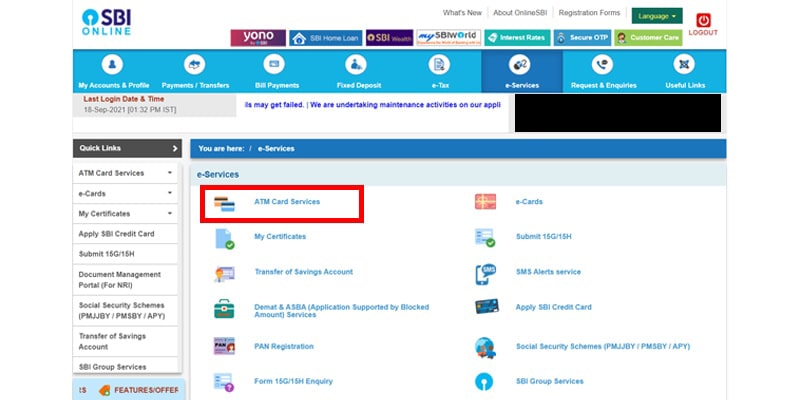Open About OnlineSBI top link
The height and width of the screenshot is (400, 800).
tap(520, 13)
